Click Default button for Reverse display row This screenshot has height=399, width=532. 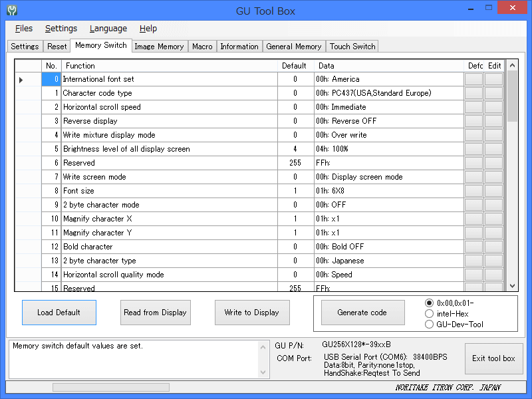pos(473,121)
